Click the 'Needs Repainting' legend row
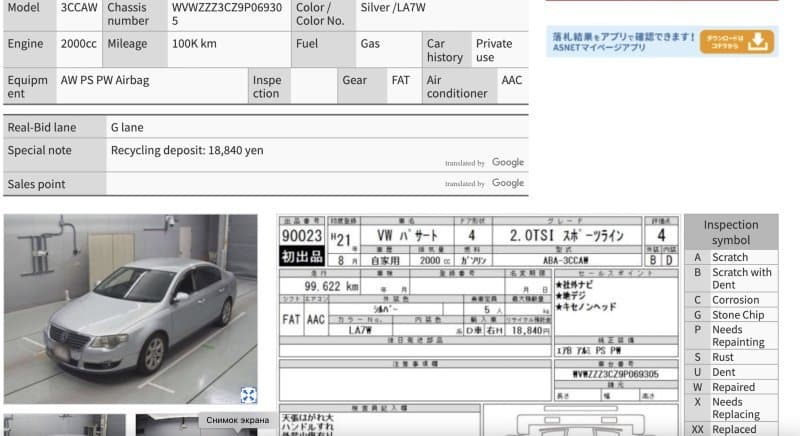800x436 pixels. [732, 336]
